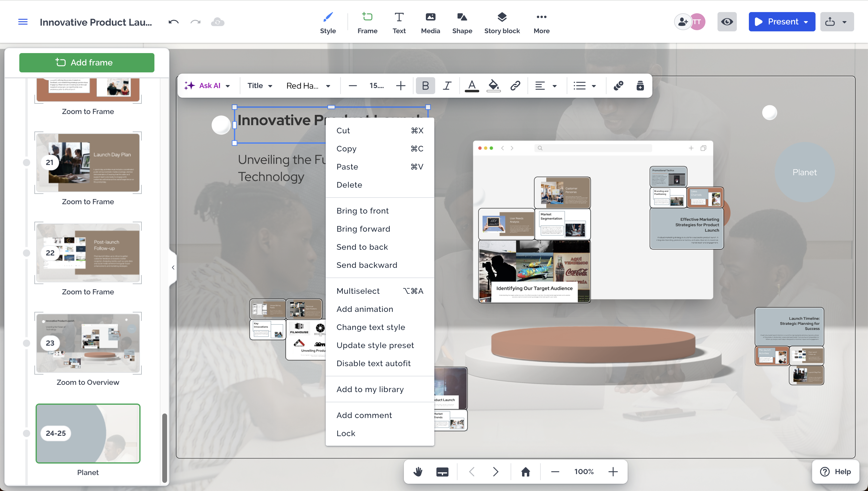Choose Copy from context menu
The image size is (868, 491).
(x=380, y=149)
